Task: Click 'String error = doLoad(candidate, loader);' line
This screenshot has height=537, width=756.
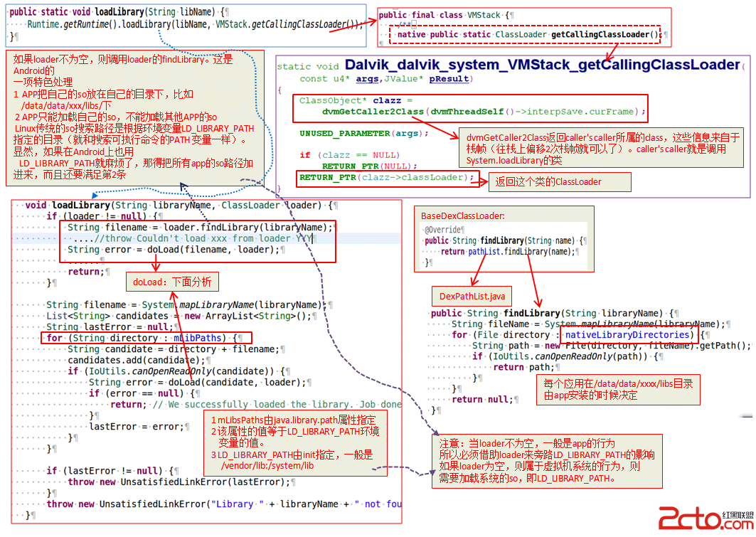Action: 198,383
